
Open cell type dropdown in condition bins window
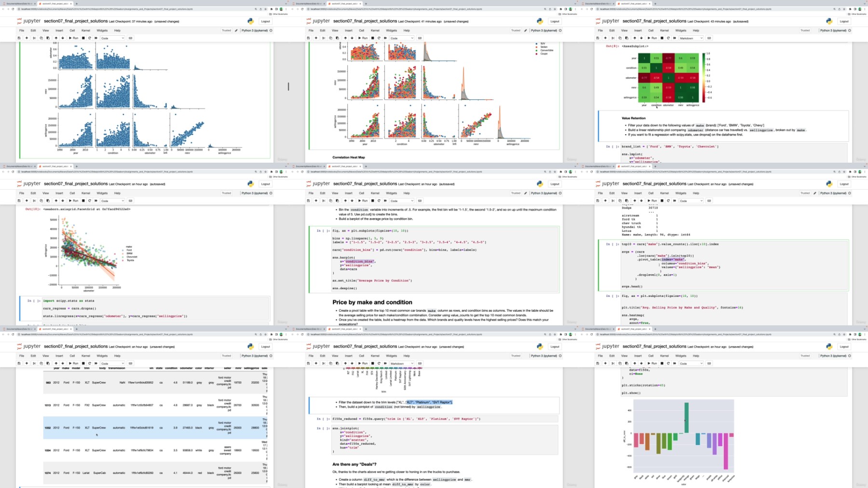pyautogui.click(x=401, y=201)
